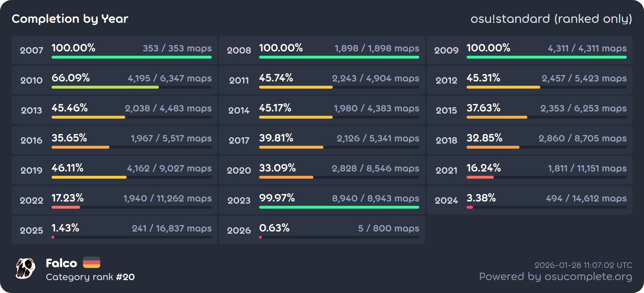Click the 2017 percentage 39.81%
This screenshot has width=644, height=293.
click(276, 138)
